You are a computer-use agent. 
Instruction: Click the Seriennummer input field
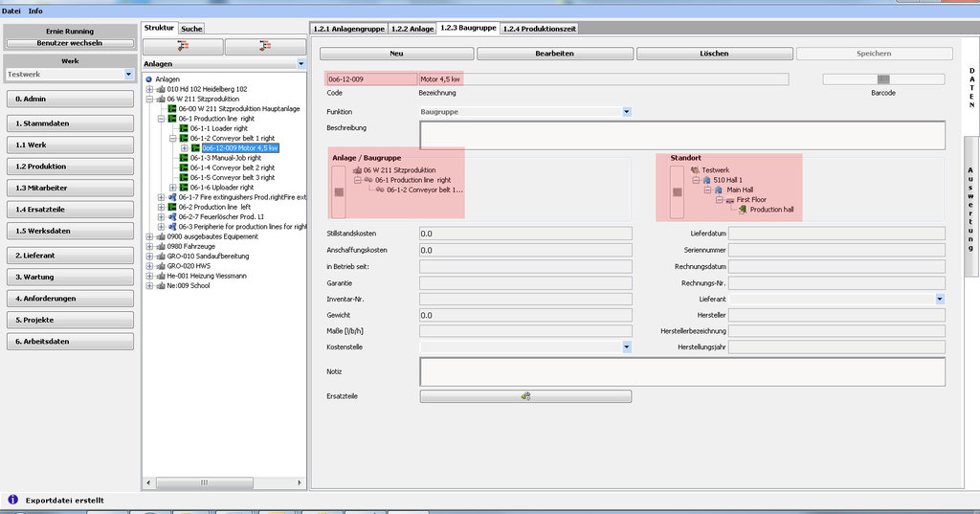[x=836, y=250]
